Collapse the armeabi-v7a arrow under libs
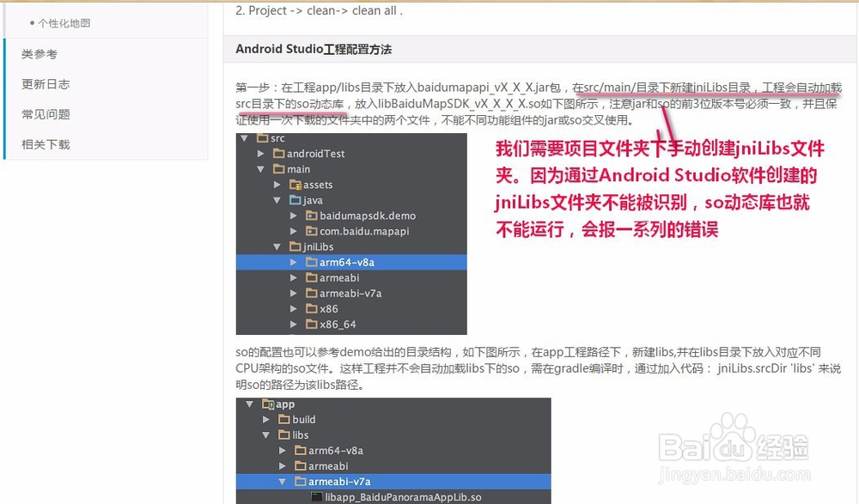Image resolution: width=859 pixels, height=504 pixels. point(282,482)
